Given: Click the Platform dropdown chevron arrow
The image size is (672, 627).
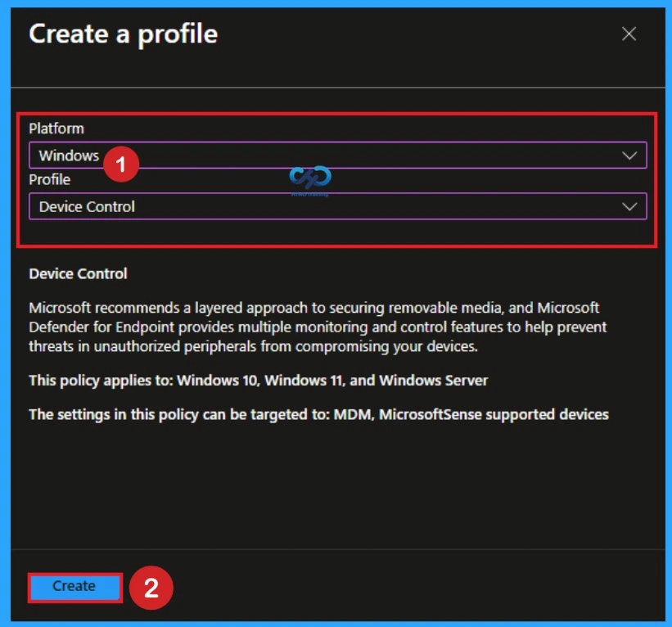Looking at the screenshot, I should [x=629, y=156].
